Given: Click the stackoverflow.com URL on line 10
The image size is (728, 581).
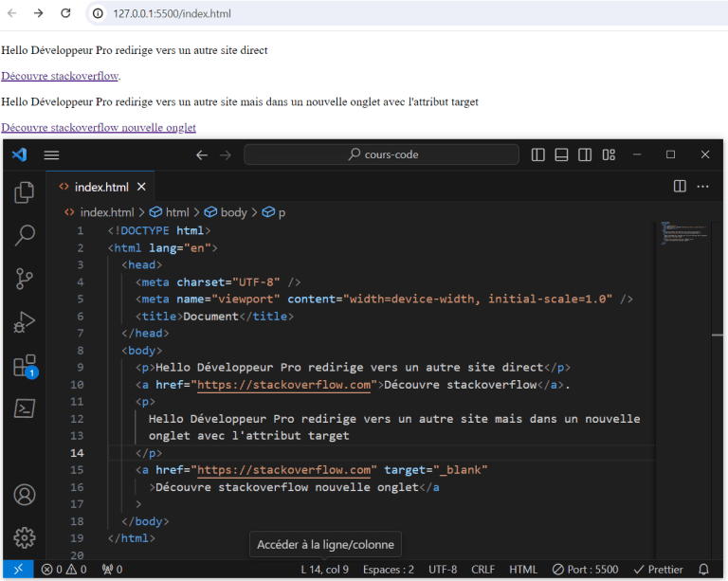Looking at the screenshot, I should (283, 385).
